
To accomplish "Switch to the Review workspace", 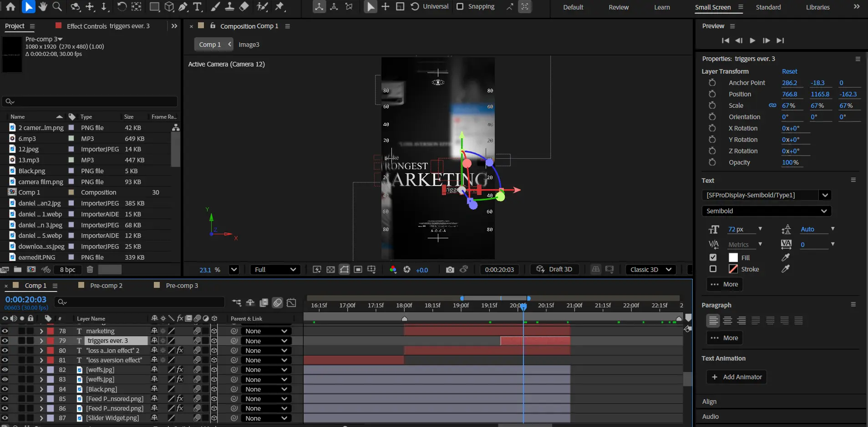I will click(x=619, y=7).
